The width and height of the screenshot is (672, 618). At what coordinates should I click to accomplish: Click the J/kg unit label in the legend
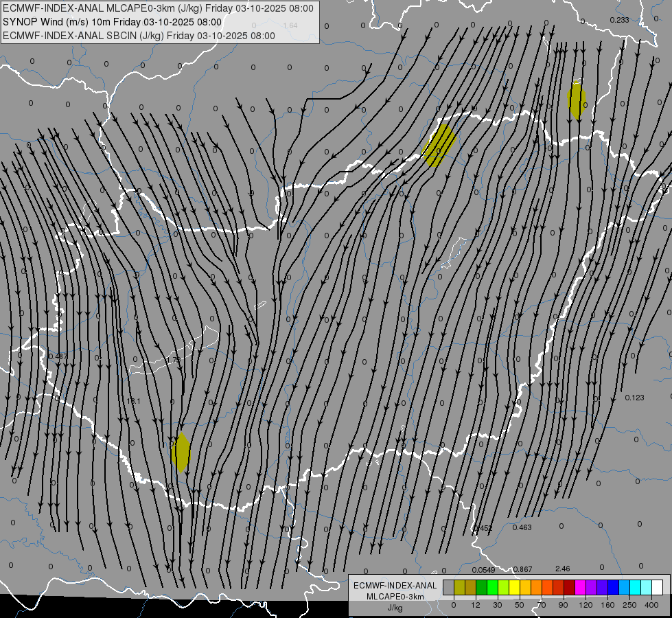395,608
